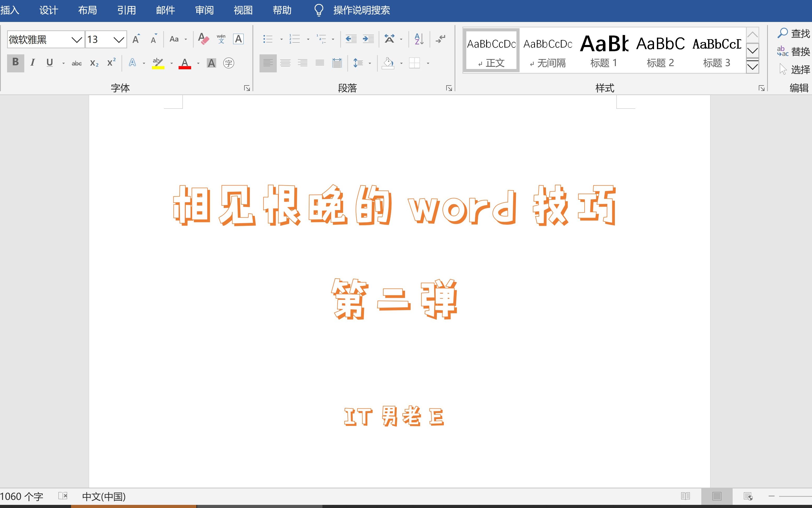Image resolution: width=812 pixels, height=508 pixels.
Task: Open the 引用 ribbon tab
Action: pos(127,10)
